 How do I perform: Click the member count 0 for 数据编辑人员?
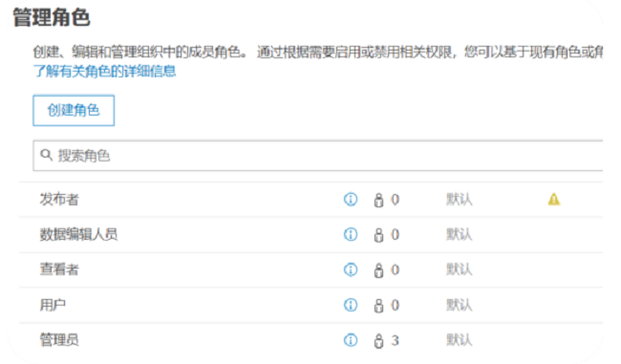point(395,234)
